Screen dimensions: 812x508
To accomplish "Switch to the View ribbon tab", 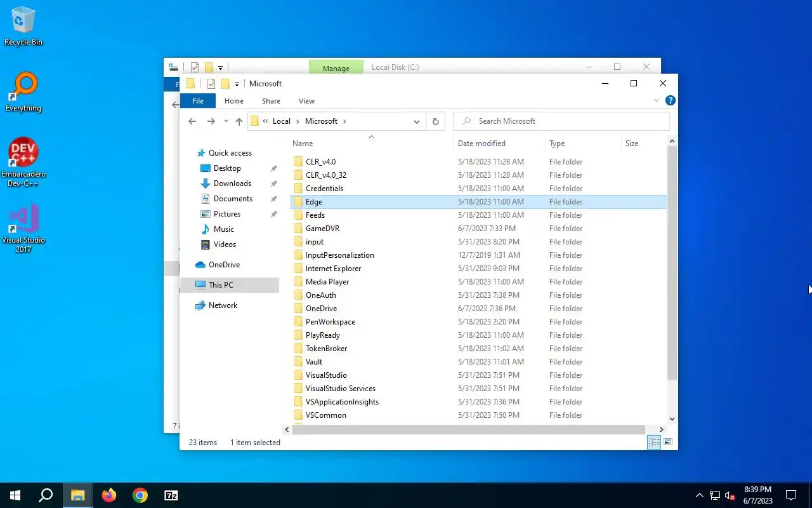I will click(306, 101).
